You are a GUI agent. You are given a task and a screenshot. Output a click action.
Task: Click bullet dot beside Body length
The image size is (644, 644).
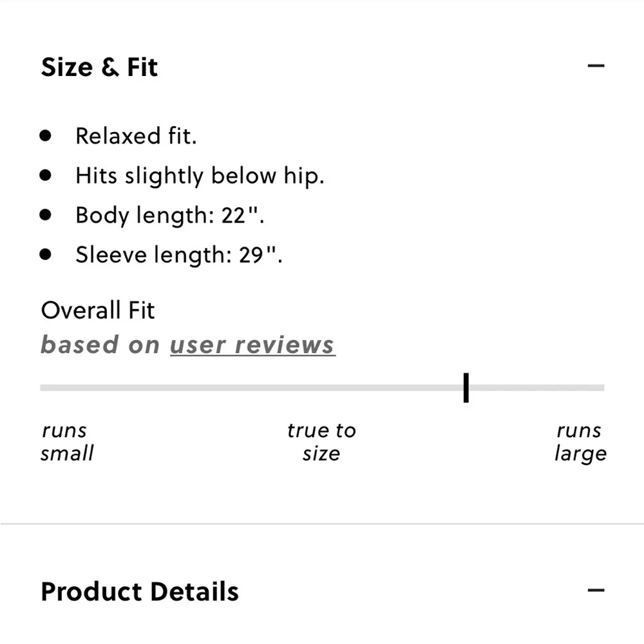(45, 215)
